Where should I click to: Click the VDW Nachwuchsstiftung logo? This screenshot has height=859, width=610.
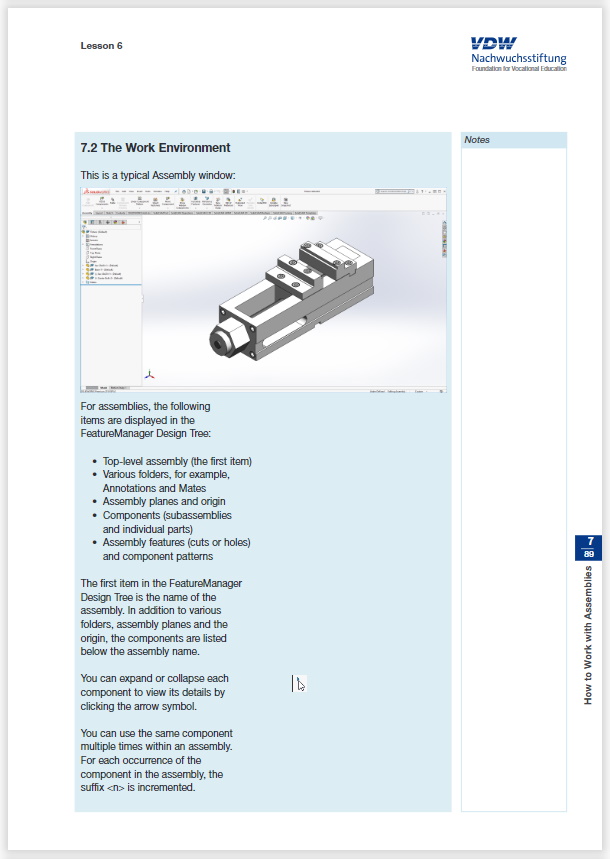point(518,55)
